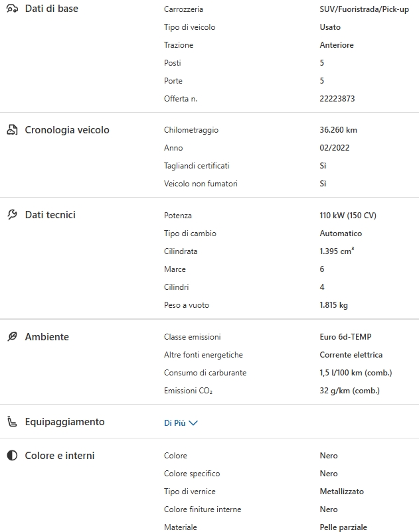The width and height of the screenshot is (419, 532).
Task: Click the 110 kW (150 CV) power value
Action: (347, 216)
